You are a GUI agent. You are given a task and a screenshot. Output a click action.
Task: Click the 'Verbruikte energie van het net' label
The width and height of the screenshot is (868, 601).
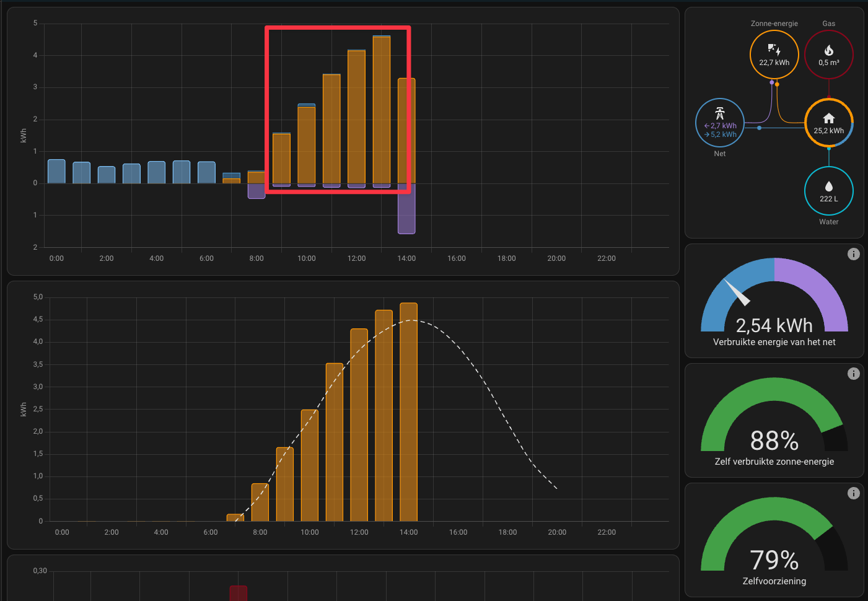coord(774,342)
